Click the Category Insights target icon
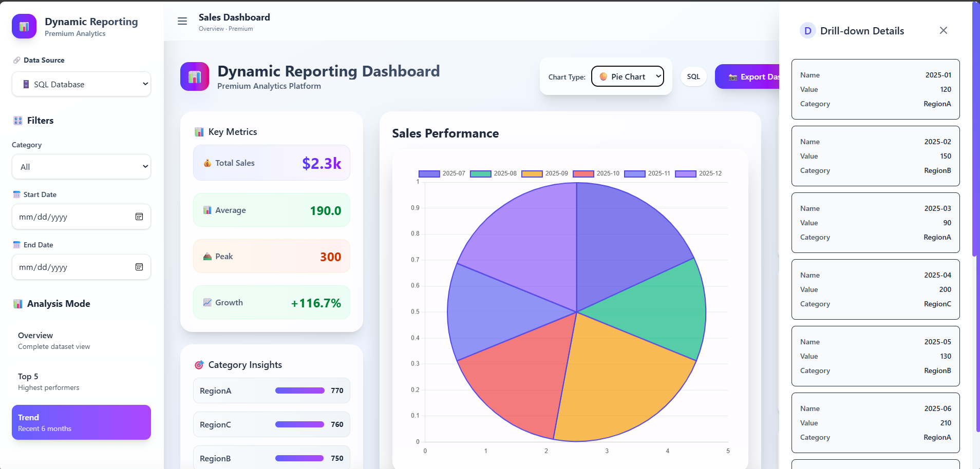The height and width of the screenshot is (469, 980). coord(199,365)
